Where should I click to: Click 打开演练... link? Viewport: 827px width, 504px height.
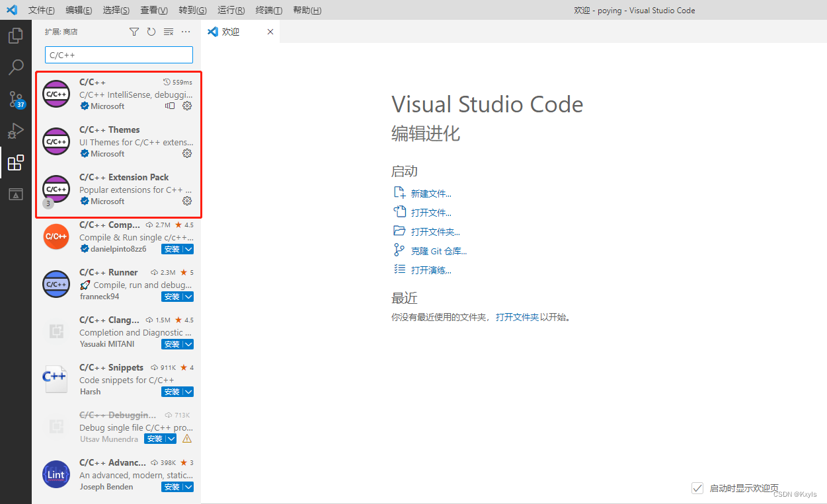tap(431, 270)
